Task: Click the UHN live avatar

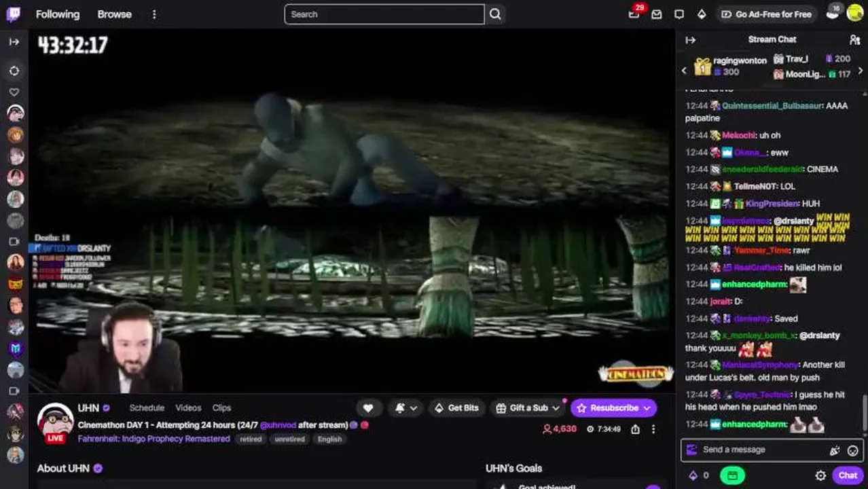Action: click(55, 422)
